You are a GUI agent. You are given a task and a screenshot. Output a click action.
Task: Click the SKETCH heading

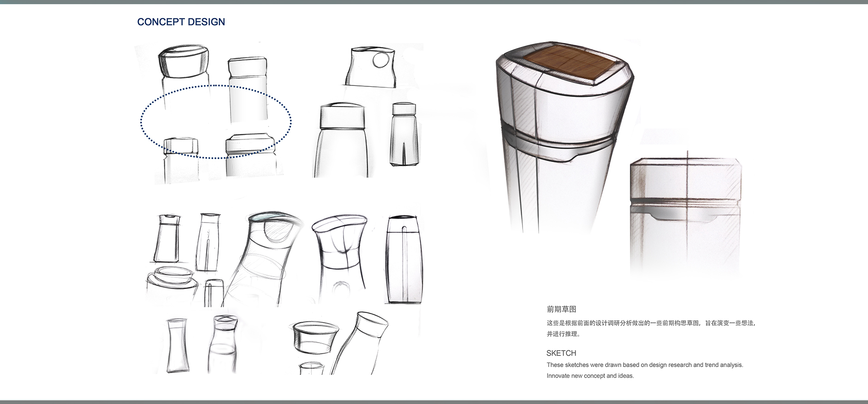(561, 353)
